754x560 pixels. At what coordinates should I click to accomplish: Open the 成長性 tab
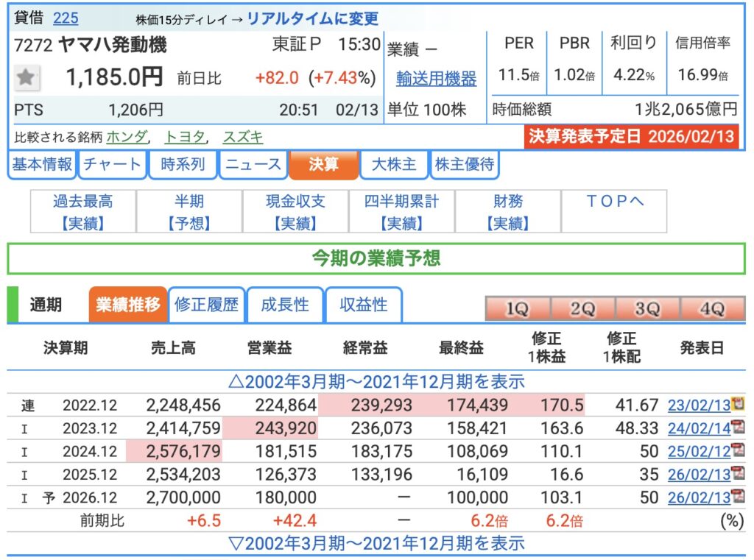(285, 305)
